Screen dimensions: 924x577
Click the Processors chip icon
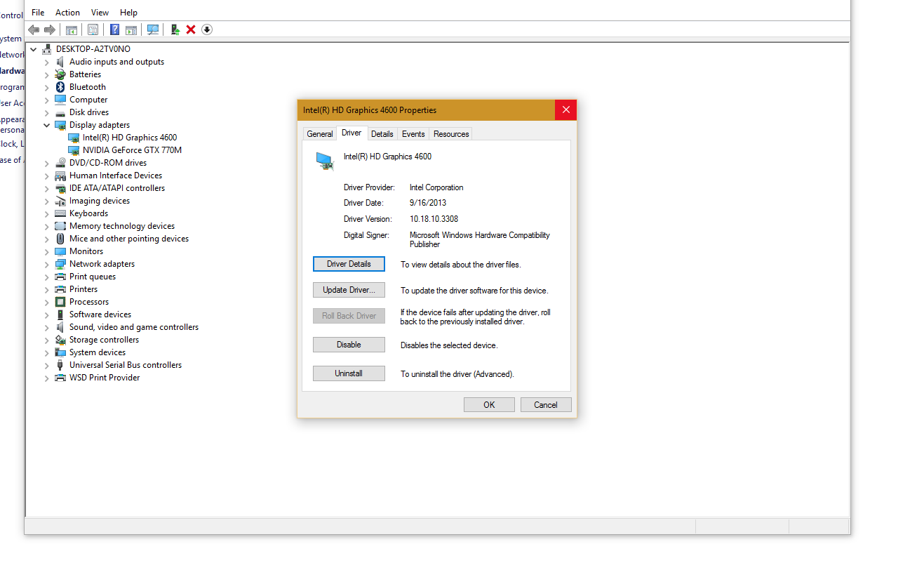coord(60,302)
